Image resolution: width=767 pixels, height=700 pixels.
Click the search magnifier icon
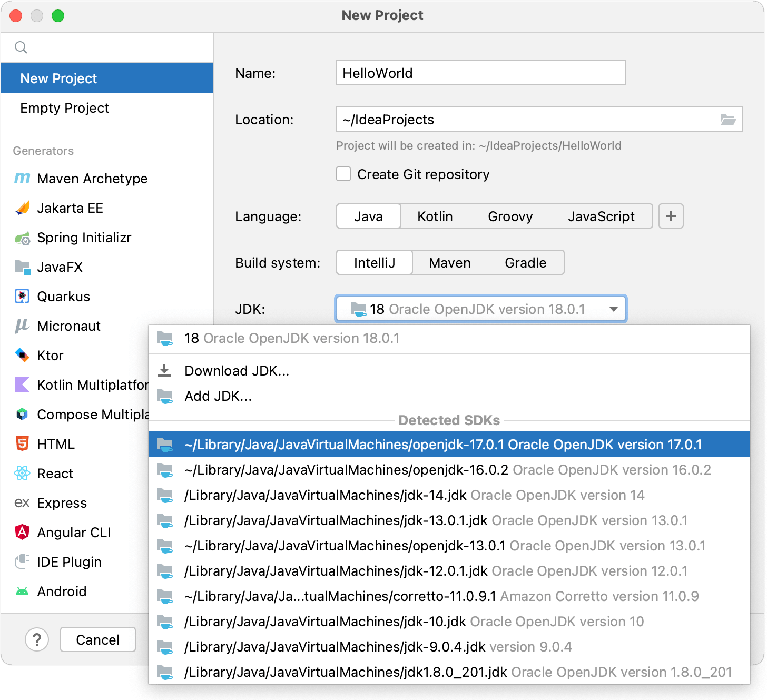21,47
